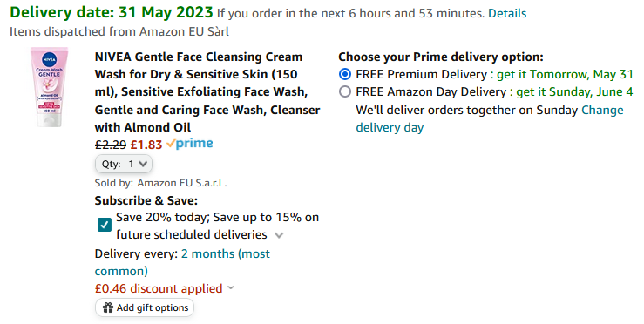This screenshot has width=644, height=324.
Task: Open the Details link beside delivery date
Action: (507, 14)
